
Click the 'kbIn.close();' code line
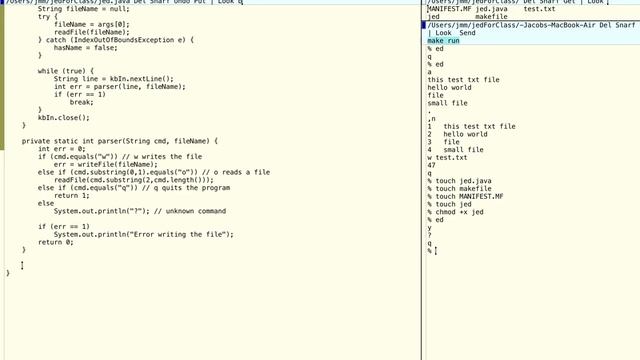tap(63, 118)
